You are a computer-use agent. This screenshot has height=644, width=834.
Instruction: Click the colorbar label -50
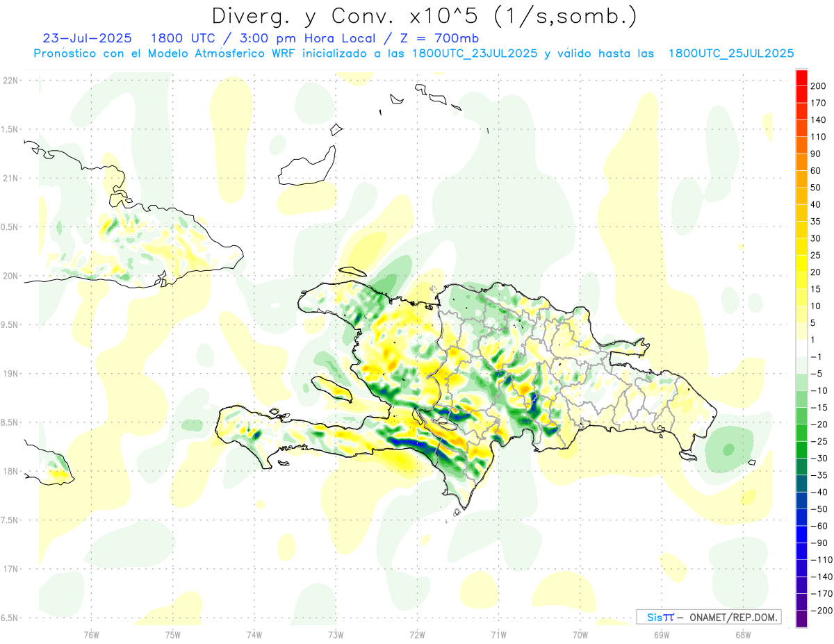point(818,509)
